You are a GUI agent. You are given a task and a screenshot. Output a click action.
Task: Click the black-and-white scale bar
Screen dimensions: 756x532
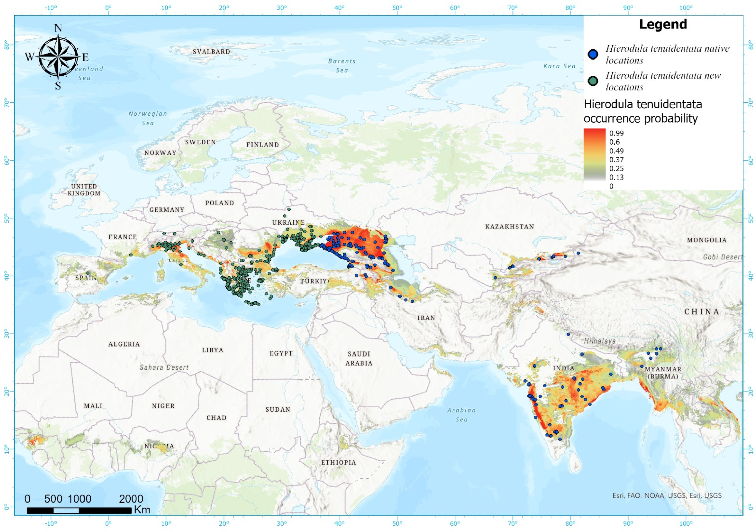(x=79, y=510)
